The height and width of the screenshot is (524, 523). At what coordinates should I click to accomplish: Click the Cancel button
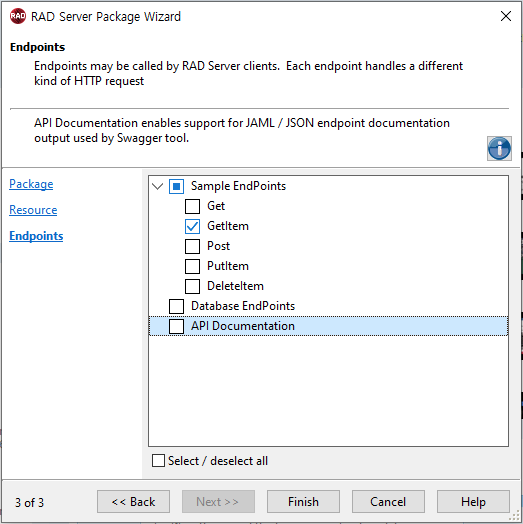pos(388,502)
